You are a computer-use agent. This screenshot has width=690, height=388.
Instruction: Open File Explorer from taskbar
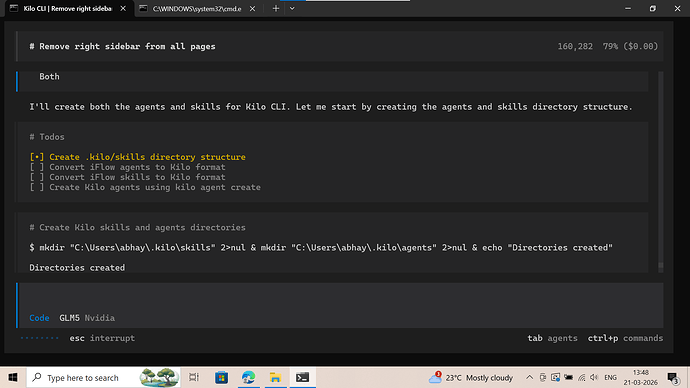(x=275, y=377)
